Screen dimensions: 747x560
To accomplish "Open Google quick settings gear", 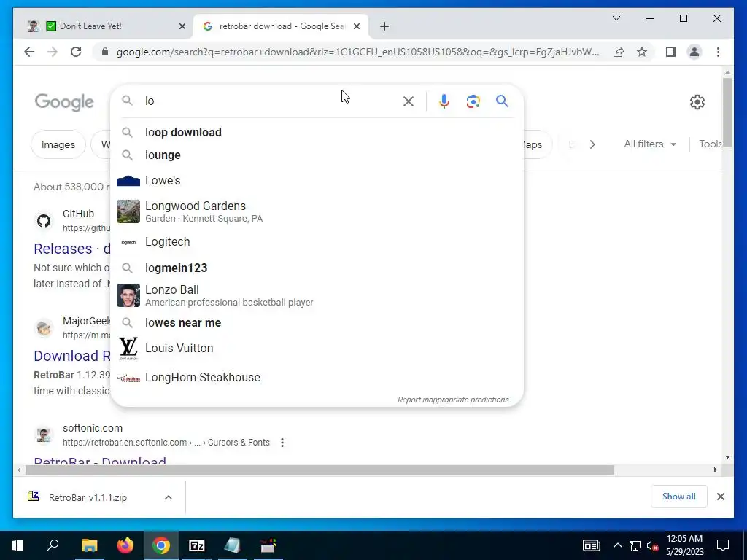I will 697,102.
